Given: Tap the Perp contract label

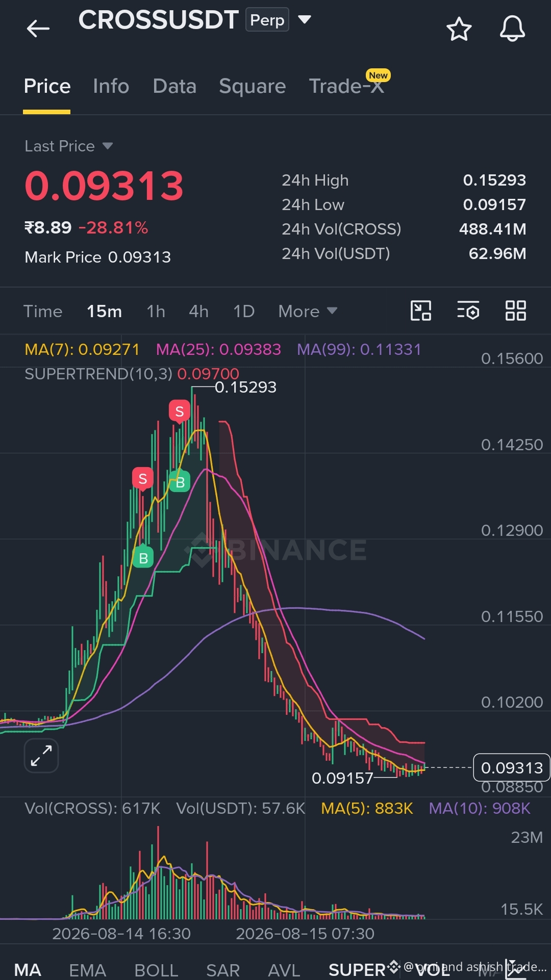Looking at the screenshot, I should [267, 20].
